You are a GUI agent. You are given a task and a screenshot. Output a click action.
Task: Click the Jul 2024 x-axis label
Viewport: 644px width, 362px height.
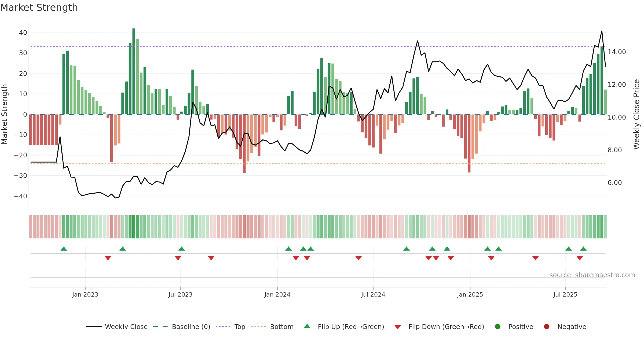click(x=373, y=295)
